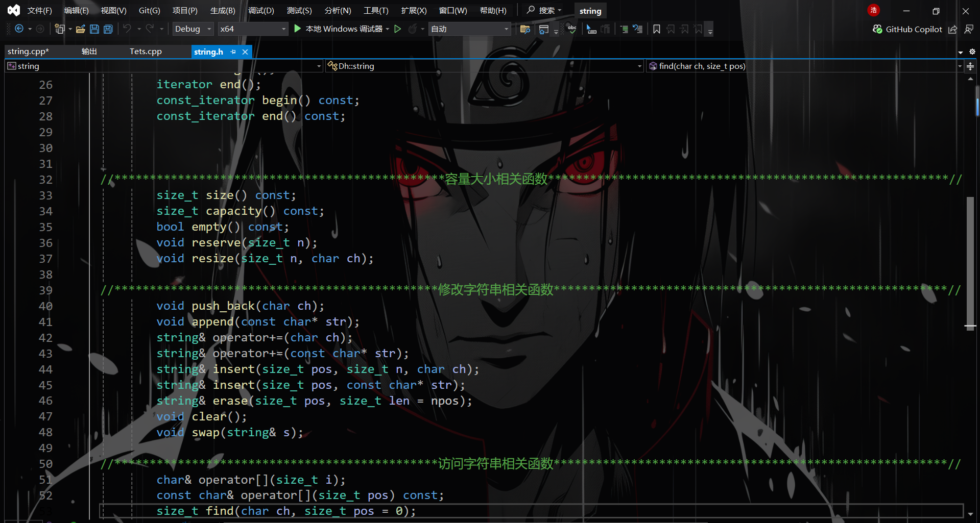Screen dimensions: 980x523
Task: Open the Git(G) menu
Action: click(x=150, y=11)
